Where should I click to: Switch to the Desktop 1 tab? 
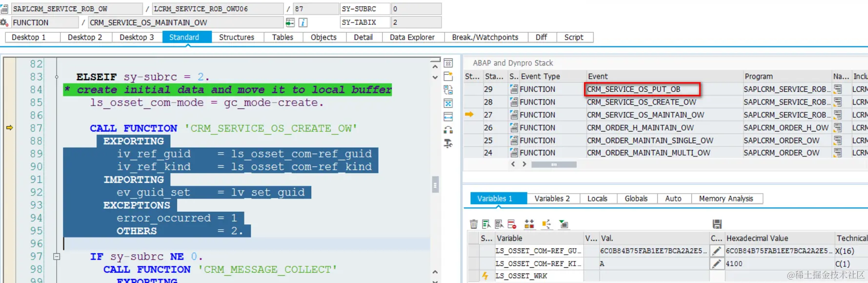(x=28, y=37)
